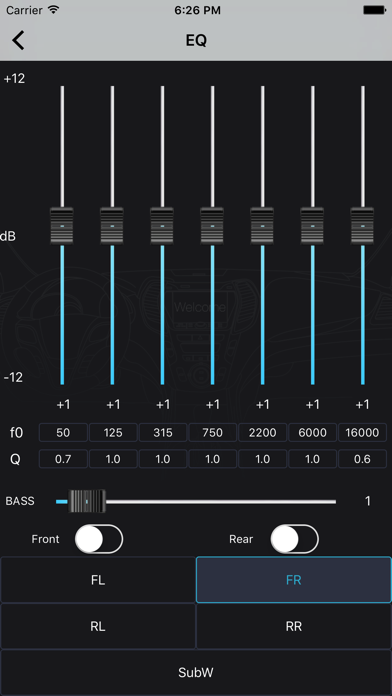Toggle the Rear switch

(x=294, y=539)
